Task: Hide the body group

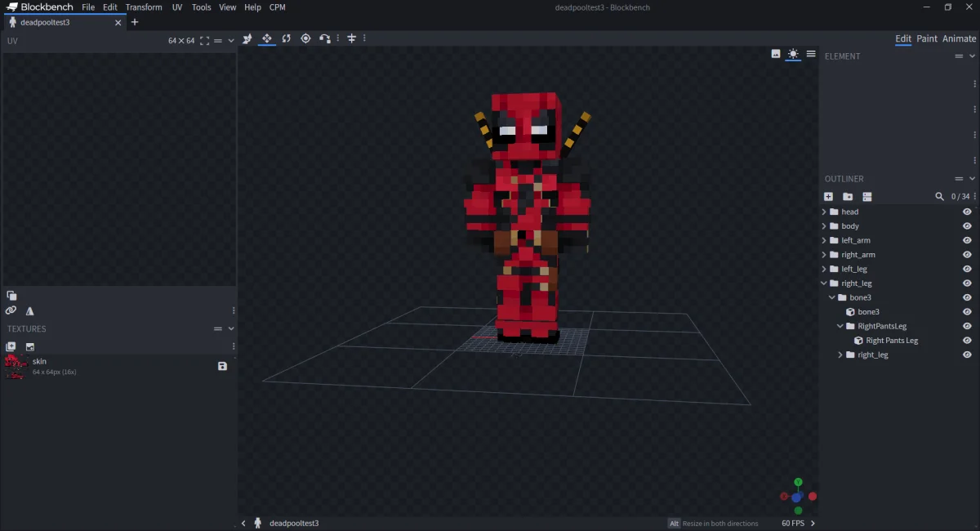Action: 967,226
